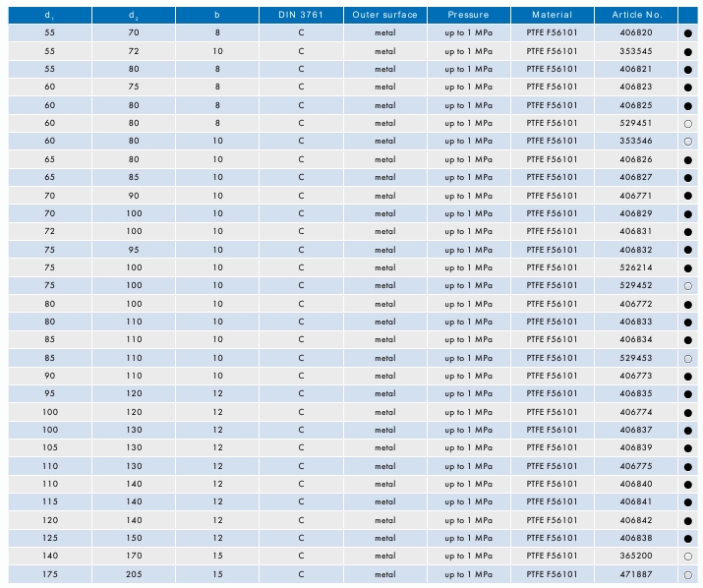The width and height of the screenshot is (703, 588).
Task: Click the DIN 3761 column header
Action: point(302,15)
